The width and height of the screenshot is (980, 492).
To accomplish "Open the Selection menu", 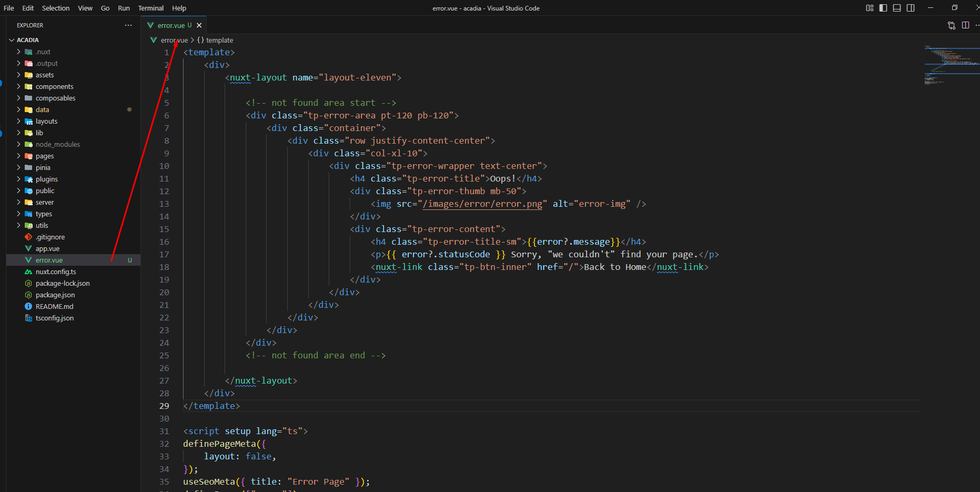I will coord(56,8).
